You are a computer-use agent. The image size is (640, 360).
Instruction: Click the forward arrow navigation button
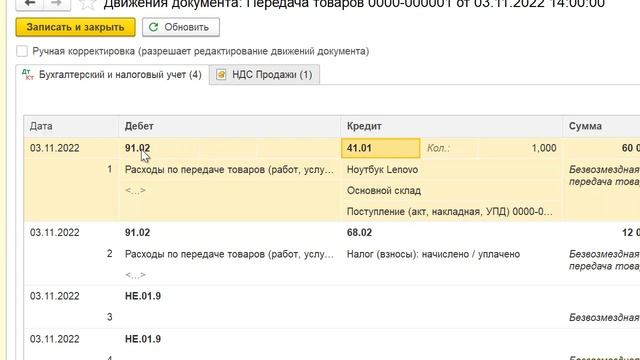click(x=57, y=4)
